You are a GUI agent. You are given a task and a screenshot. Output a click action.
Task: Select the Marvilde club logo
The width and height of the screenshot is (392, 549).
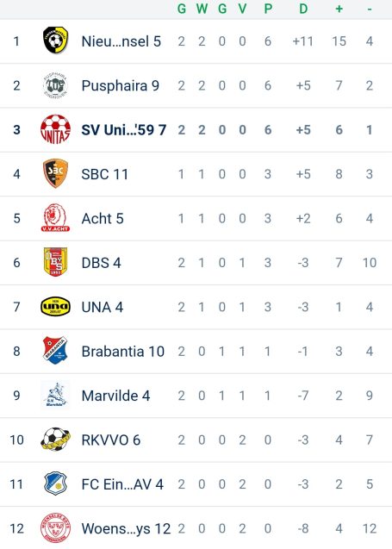[x=55, y=395]
